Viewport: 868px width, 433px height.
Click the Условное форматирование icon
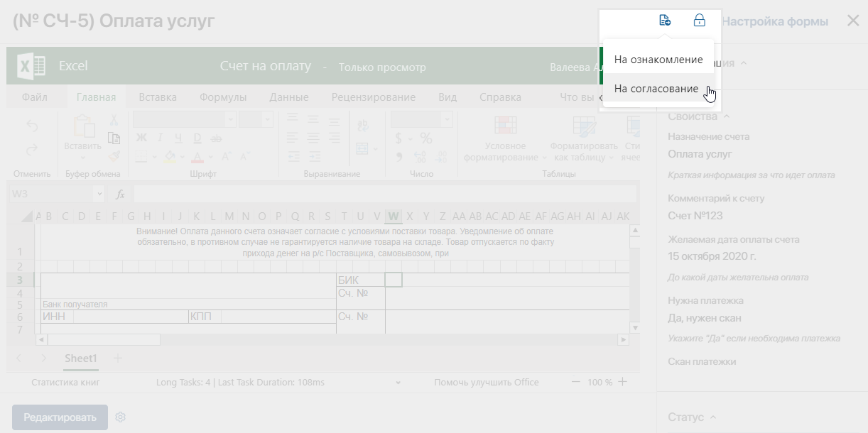(506, 126)
